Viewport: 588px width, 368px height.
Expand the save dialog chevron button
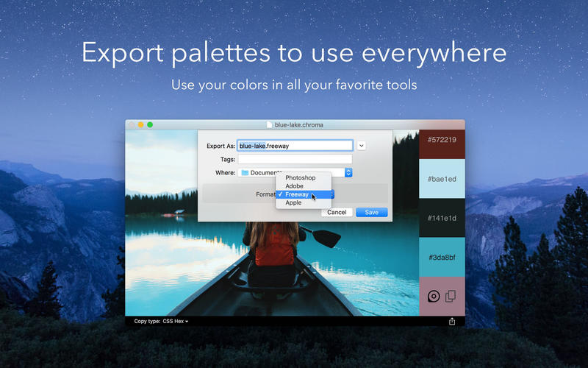pyautogui.click(x=361, y=146)
